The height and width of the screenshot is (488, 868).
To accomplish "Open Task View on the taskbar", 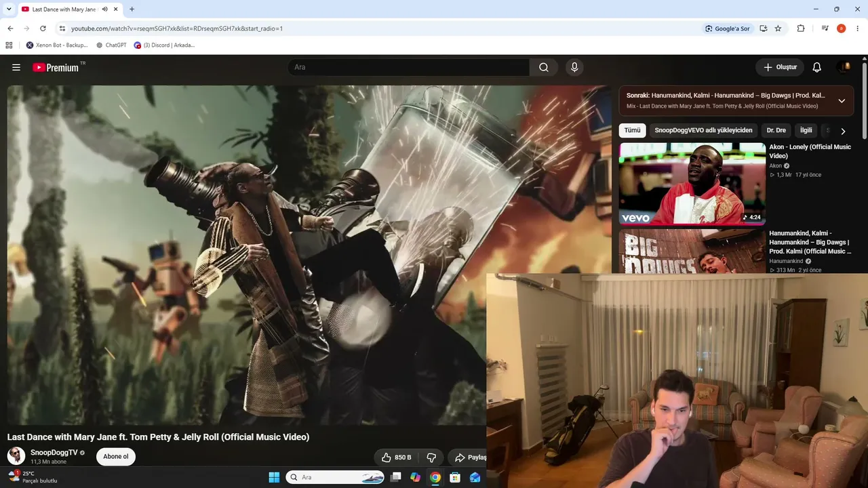I will [x=396, y=477].
